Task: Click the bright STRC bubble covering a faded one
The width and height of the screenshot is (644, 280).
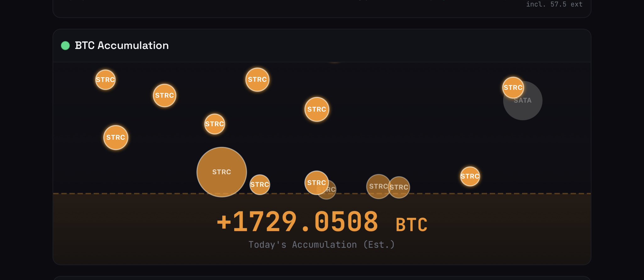Action: (316, 182)
